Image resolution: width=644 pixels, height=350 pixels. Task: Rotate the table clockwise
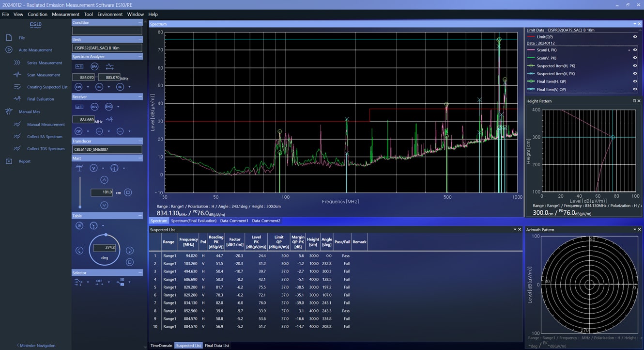coord(129,251)
